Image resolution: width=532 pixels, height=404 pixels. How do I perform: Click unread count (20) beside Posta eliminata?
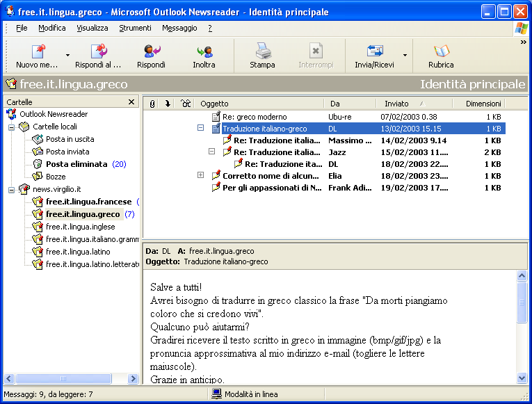(119, 164)
